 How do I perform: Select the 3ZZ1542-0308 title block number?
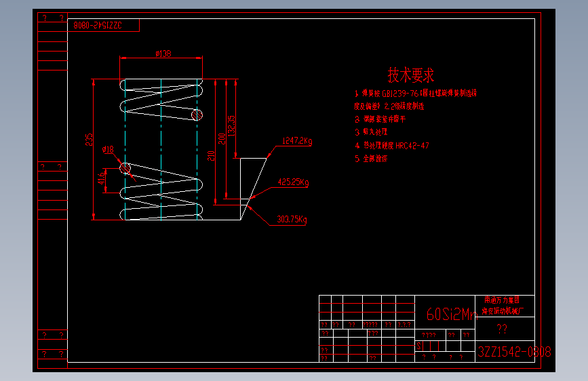pyautogui.click(x=514, y=352)
